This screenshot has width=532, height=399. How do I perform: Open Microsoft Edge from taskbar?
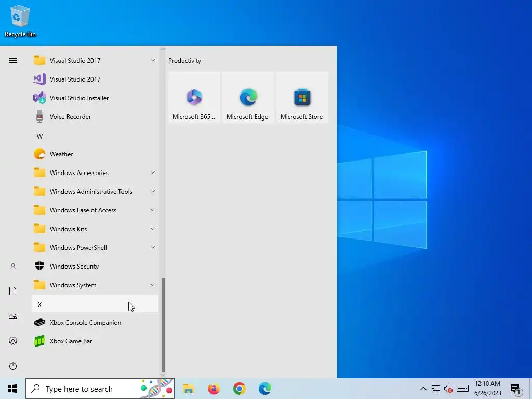[264, 389]
